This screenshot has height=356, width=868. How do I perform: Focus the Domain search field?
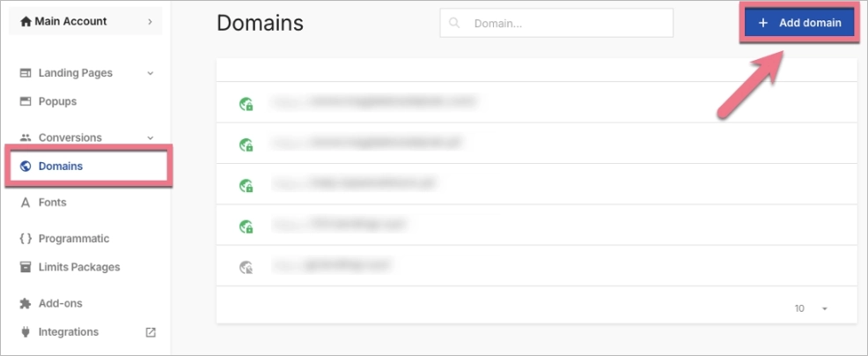click(x=556, y=23)
